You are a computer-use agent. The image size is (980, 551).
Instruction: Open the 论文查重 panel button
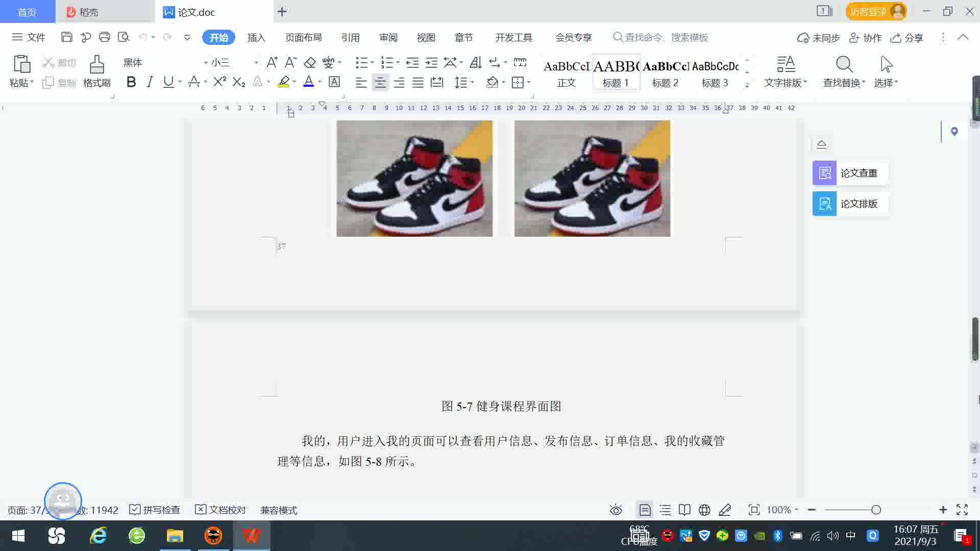[850, 173]
